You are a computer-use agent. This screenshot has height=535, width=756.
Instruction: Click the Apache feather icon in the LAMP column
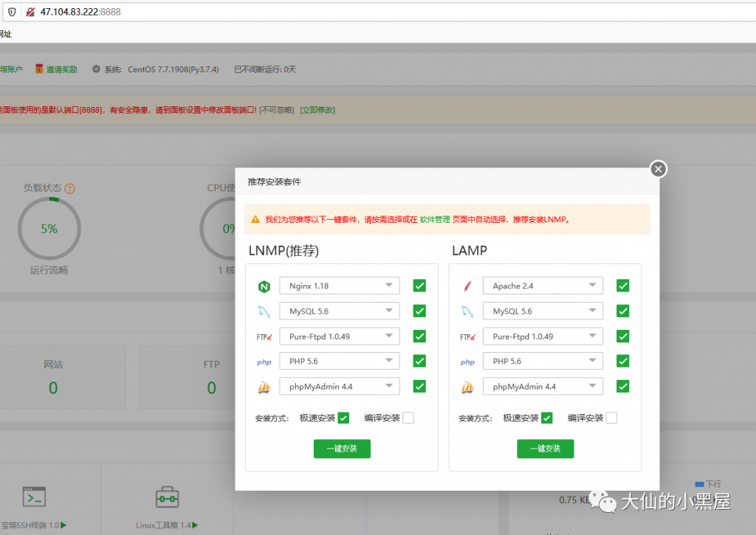click(x=467, y=286)
